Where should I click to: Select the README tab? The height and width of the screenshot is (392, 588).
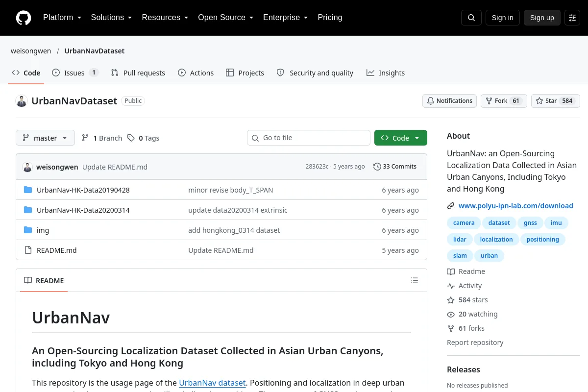(x=44, y=281)
